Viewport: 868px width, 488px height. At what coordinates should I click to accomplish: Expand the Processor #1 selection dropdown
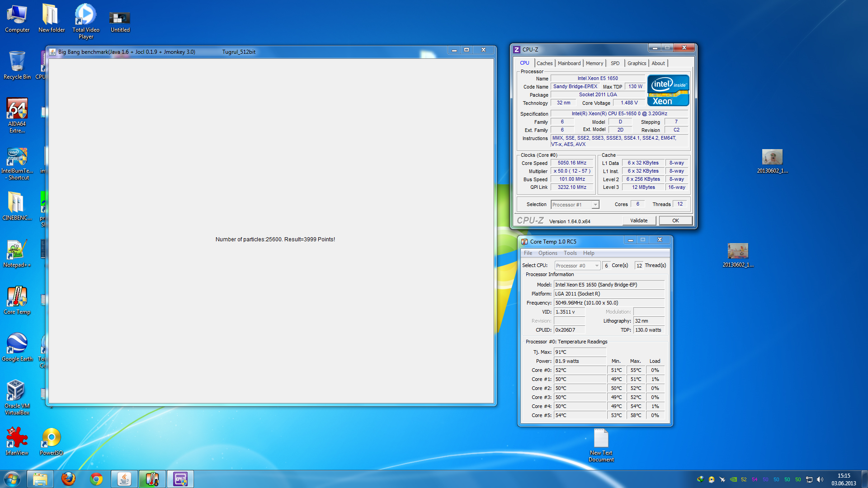(x=595, y=205)
